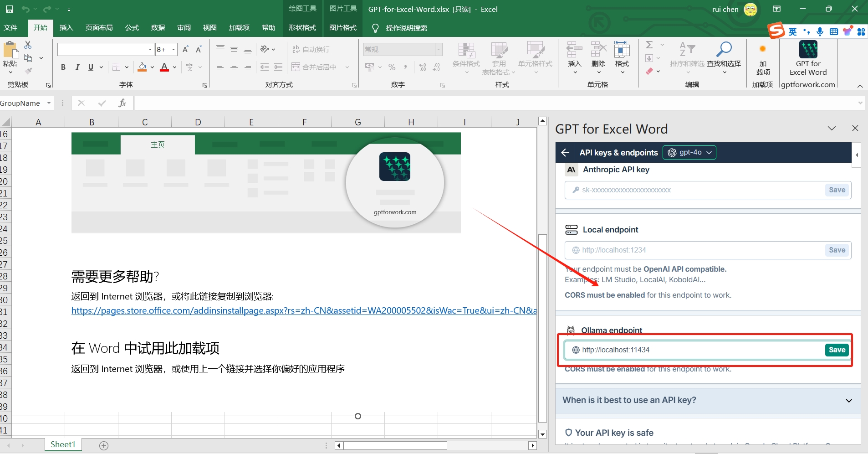Toggle Underline formatting

coord(91,67)
